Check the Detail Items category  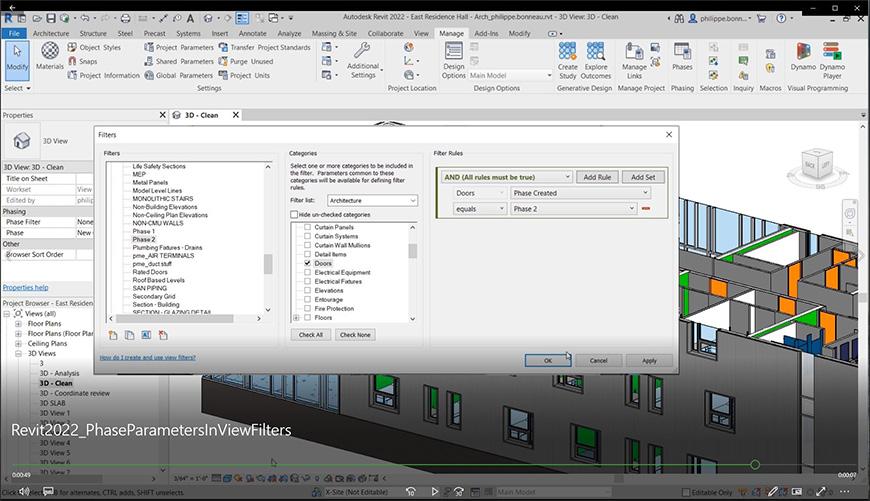click(x=307, y=254)
